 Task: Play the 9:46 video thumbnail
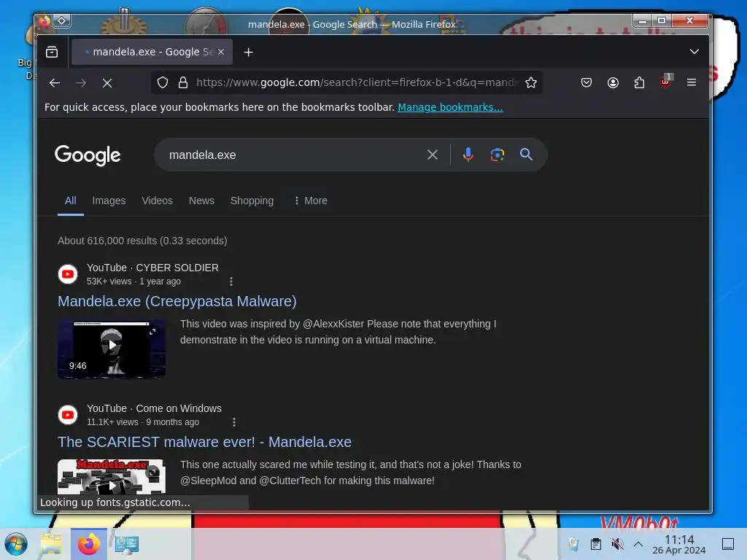point(112,349)
